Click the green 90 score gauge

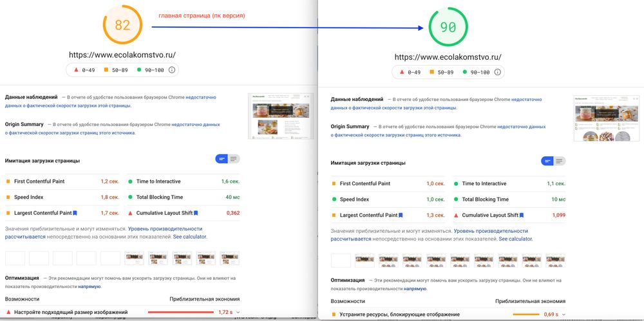coord(448,27)
